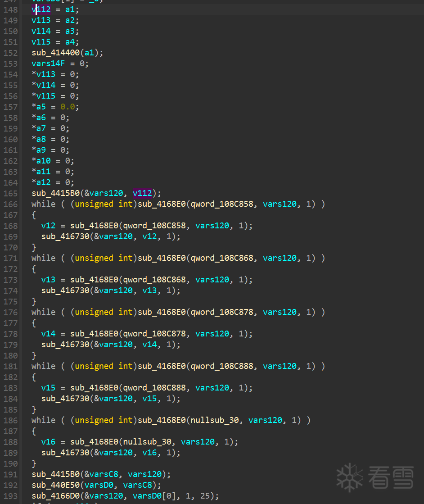This screenshot has width=424, height=504.
Task: Open function sub_414400 on line 152
Action: [x=55, y=53]
